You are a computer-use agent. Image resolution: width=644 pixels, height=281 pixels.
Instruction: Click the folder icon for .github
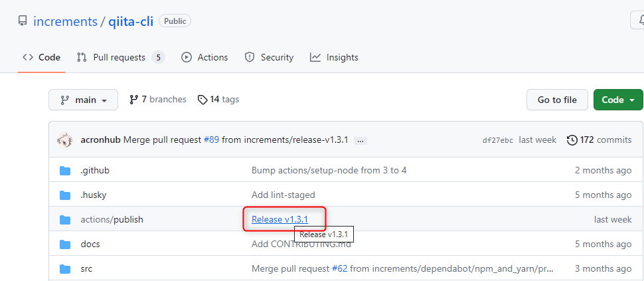(x=65, y=171)
